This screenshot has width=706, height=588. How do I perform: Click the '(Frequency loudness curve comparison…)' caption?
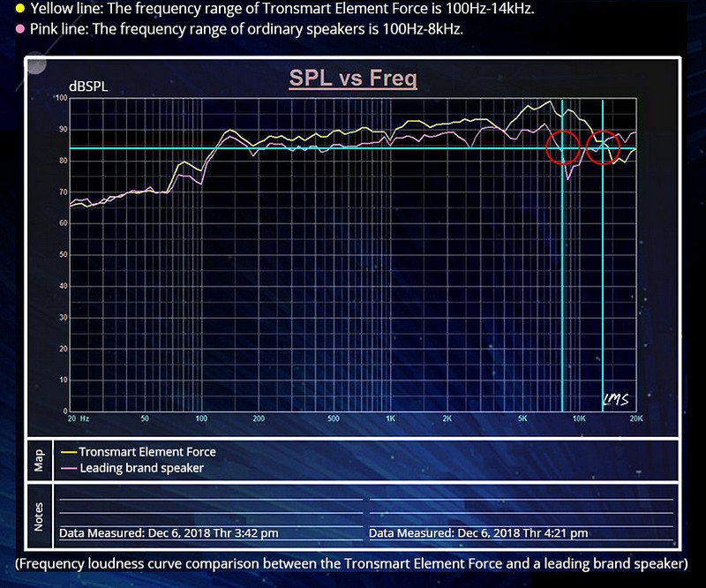tap(351, 564)
